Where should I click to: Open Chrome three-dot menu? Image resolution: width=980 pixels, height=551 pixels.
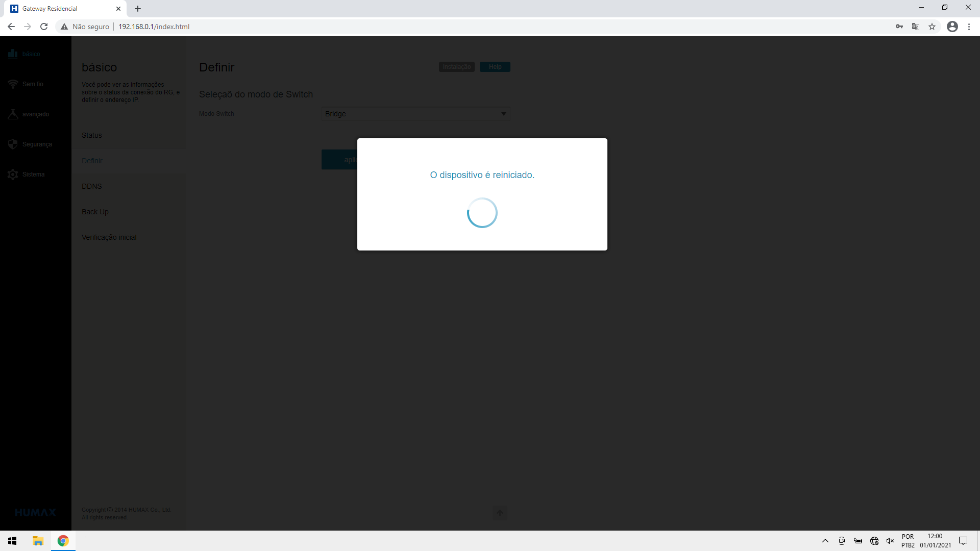[x=969, y=27]
